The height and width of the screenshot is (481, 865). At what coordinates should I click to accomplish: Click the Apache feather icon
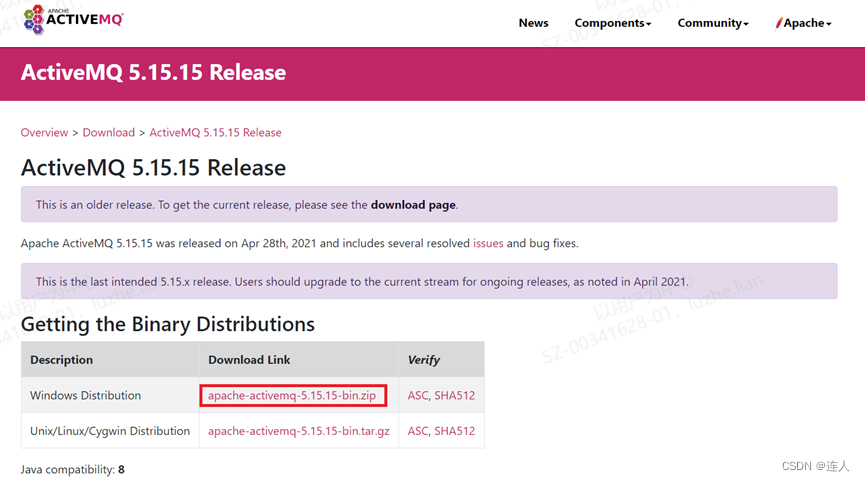click(779, 23)
